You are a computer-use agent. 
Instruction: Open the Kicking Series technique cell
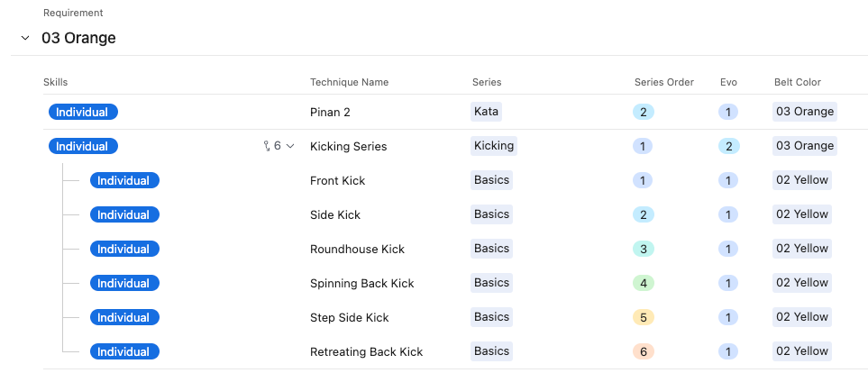point(348,147)
